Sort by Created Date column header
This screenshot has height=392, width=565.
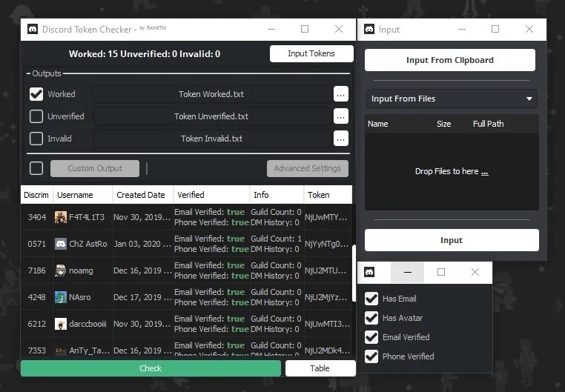point(143,195)
